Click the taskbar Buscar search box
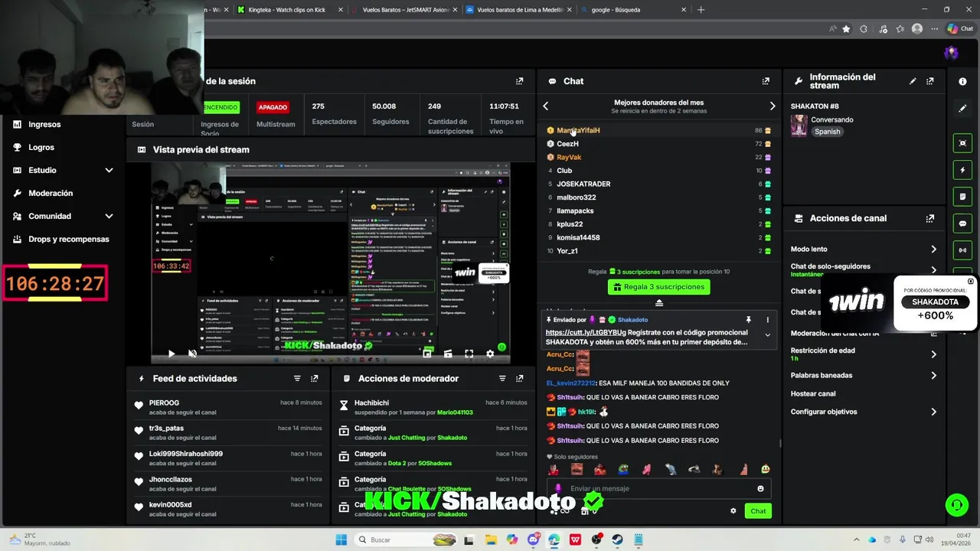 pos(406,540)
